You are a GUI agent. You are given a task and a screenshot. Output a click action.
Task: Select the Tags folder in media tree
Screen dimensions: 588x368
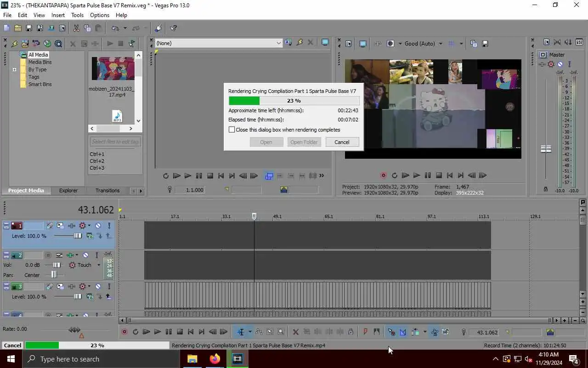click(34, 77)
